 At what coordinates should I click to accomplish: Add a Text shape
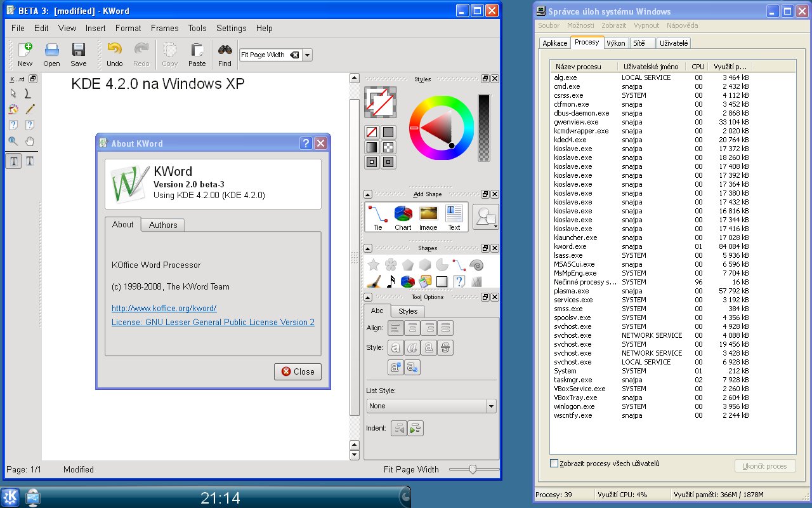(x=454, y=217)
